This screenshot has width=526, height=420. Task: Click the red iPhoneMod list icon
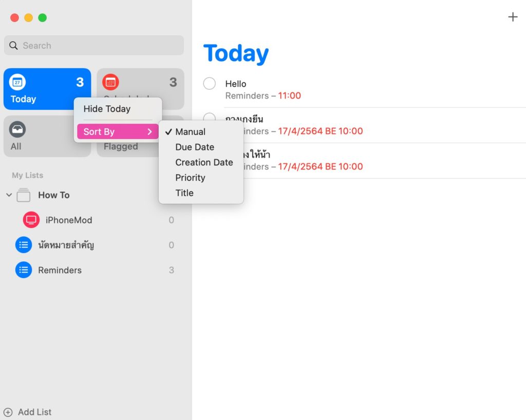31,220
